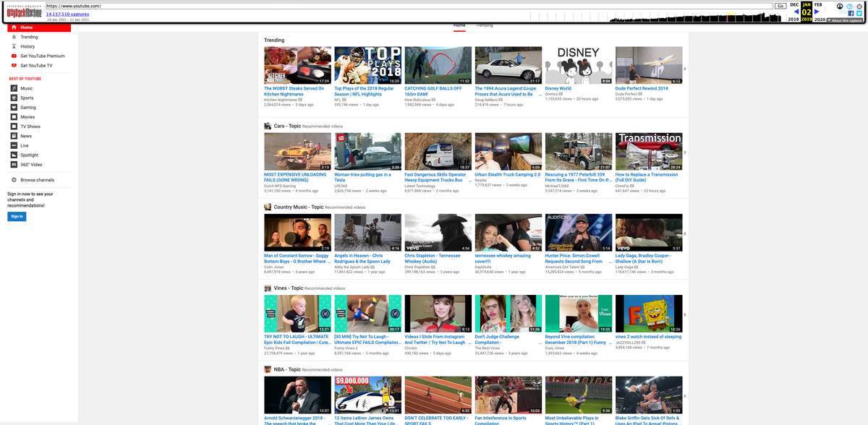Click the Wayback user account icon

coord(840,6)
